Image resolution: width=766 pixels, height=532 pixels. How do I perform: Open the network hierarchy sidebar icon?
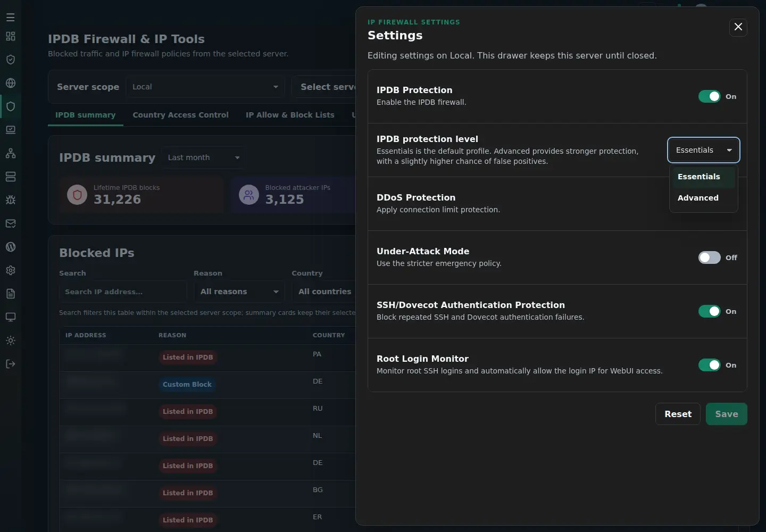click(x=11, y=153)
